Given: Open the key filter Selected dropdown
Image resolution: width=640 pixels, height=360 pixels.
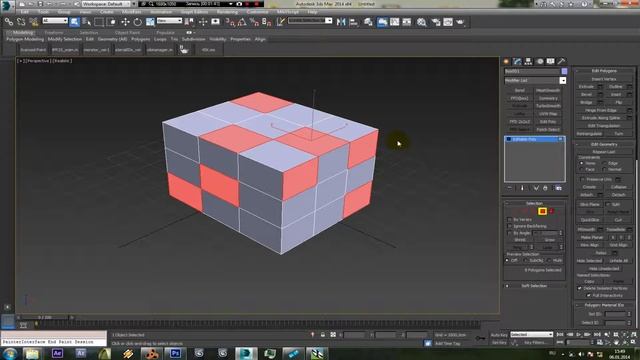Looking at the screenshot, I should coord(531,334).
